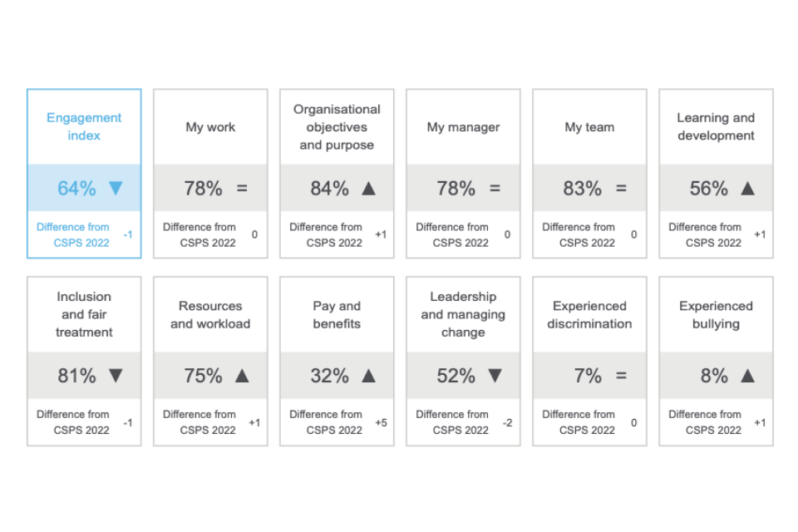Image resolution: width=798 pixels, height=532 pixels.
Task: Click the up arrow beside Organisational objectives 84%
Action: pos(369,189)
